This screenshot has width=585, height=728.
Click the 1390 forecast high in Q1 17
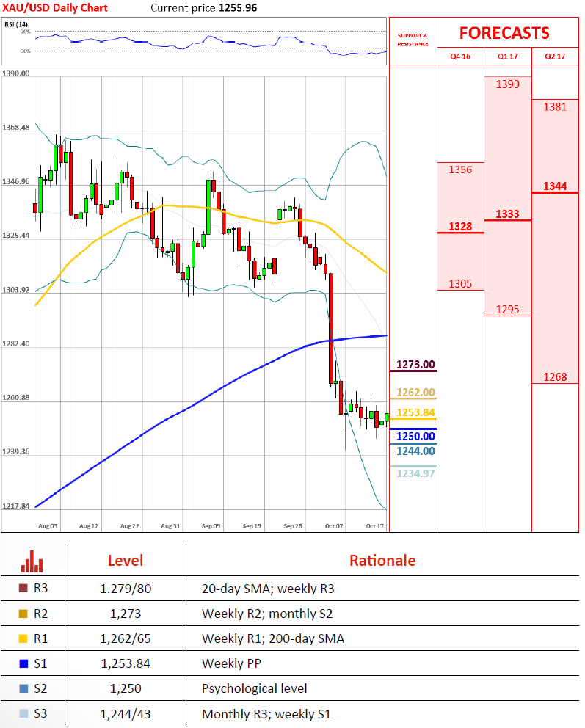pos(507,84)
